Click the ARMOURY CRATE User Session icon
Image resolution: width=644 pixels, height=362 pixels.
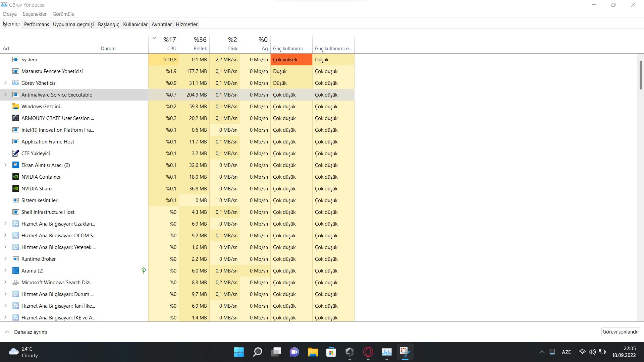point(15,118)
